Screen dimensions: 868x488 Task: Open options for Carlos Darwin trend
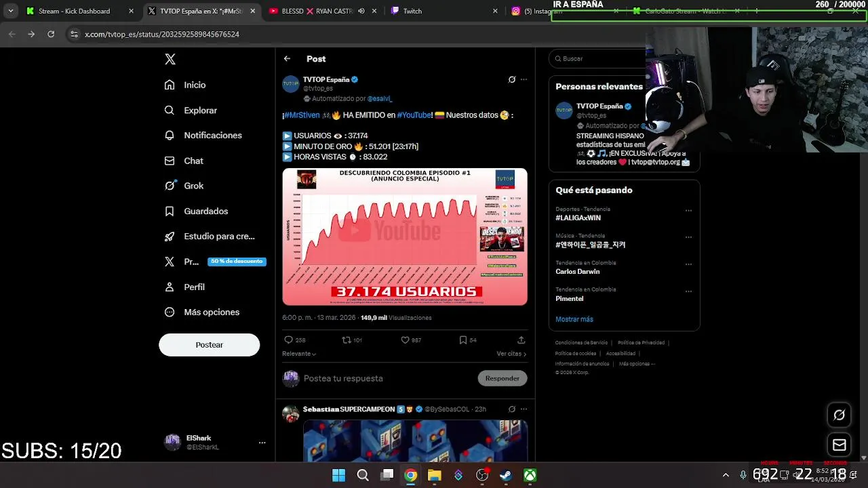688,264
